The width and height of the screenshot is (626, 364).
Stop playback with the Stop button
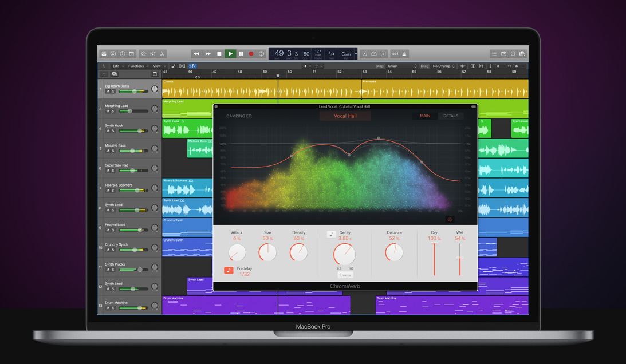pos(219,53)
